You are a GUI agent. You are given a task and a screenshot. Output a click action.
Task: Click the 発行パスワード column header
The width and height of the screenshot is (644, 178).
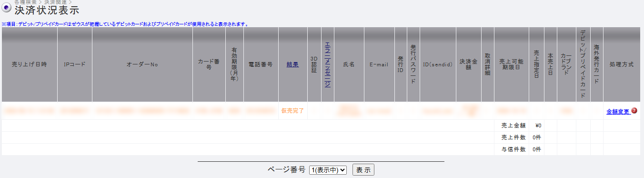coord(413,64)
